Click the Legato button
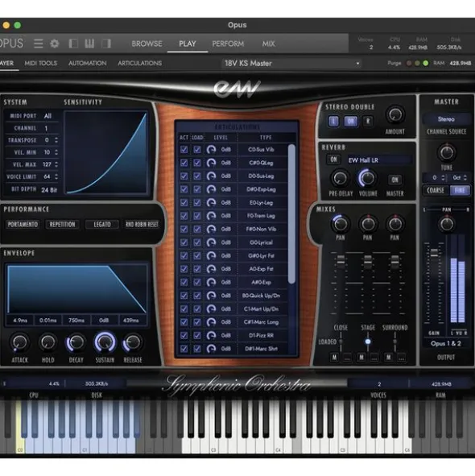This screenshot has height=476, width=475. (x=102, y=225)
